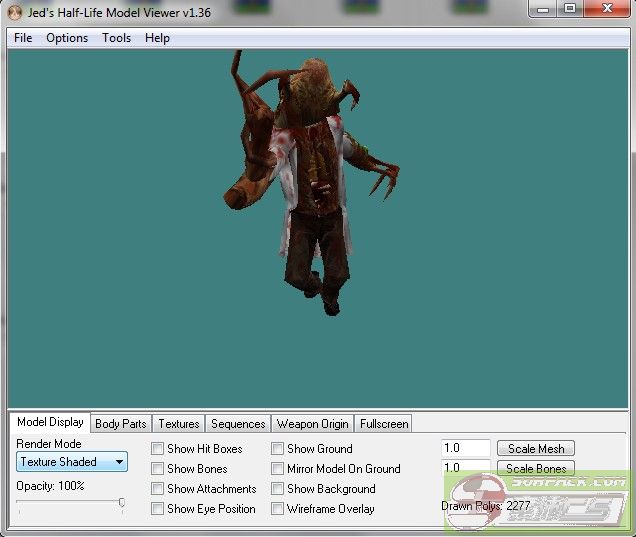Click the Scale Mesh button
Screen dimensions: 636x537
click(x=535, y=449)
